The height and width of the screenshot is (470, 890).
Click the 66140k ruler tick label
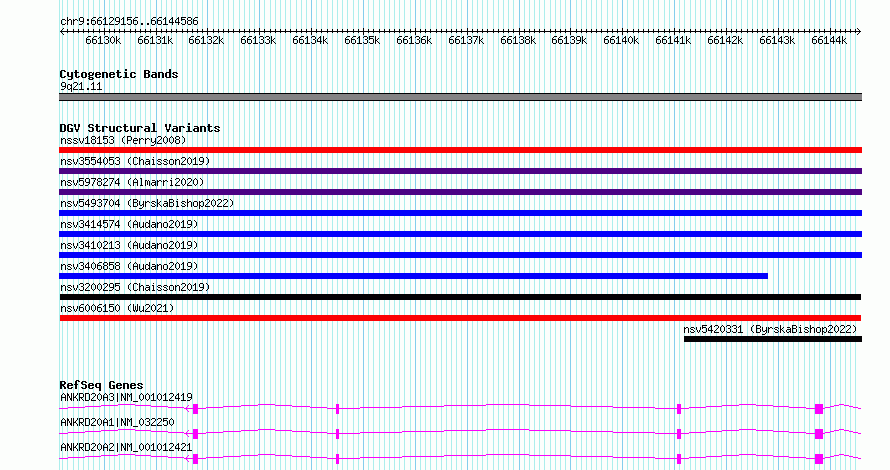point(621,40)
